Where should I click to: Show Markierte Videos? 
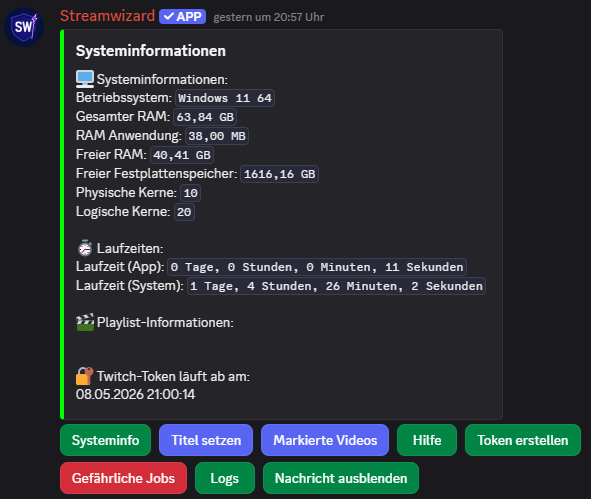325,440
